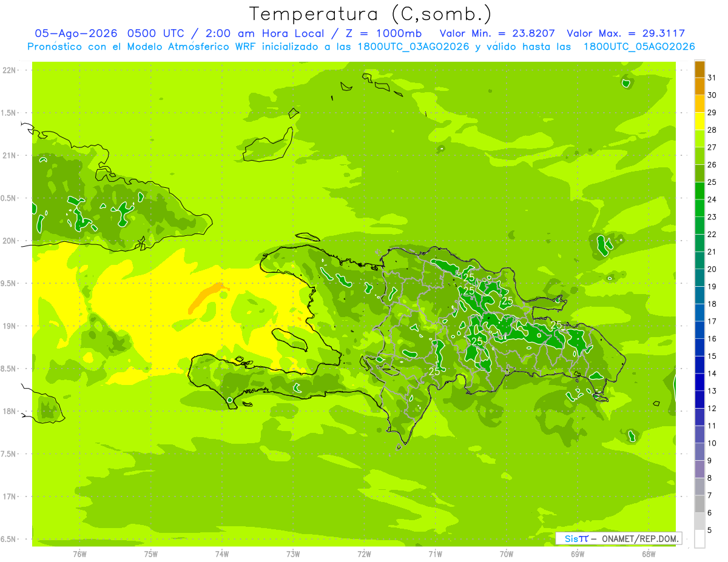
Task: Click color scale label "18"
Action: pyautogui.click(x=712, y=304)
